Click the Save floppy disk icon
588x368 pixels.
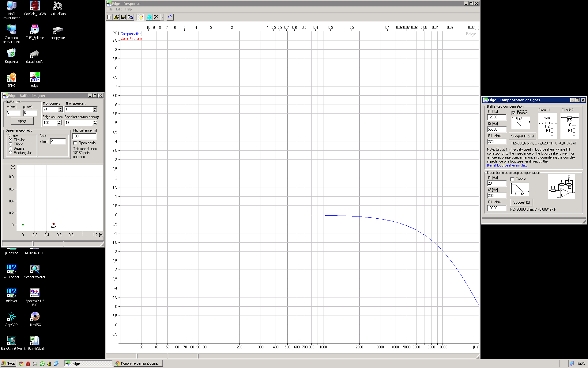click(123, 17)
